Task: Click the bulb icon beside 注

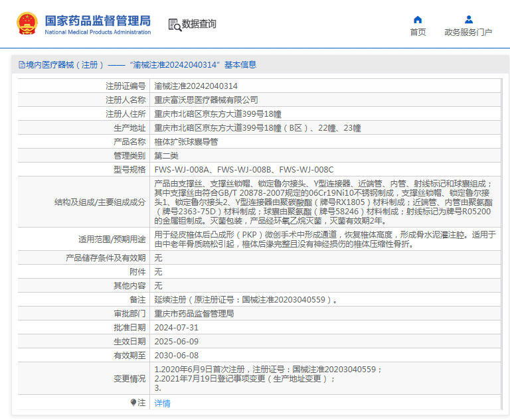Action: tap(133, 403)
